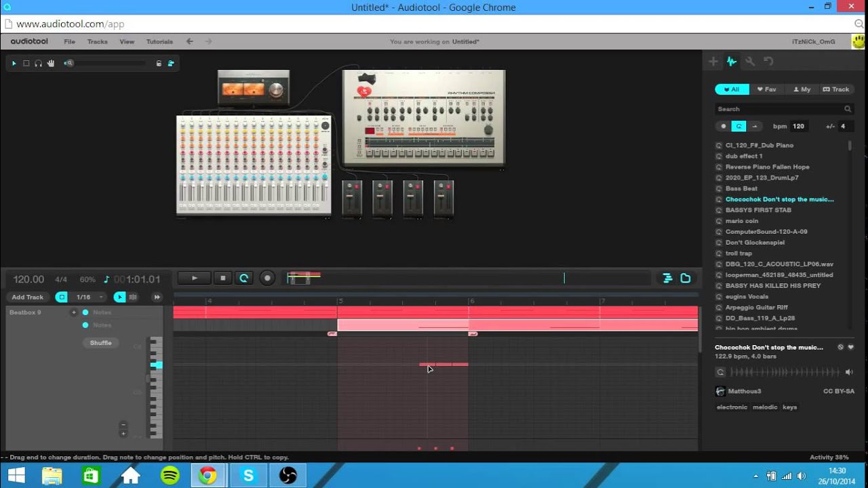
Task: Select sample CI_120_F#_Dub Piano
Action: point(759,145)
